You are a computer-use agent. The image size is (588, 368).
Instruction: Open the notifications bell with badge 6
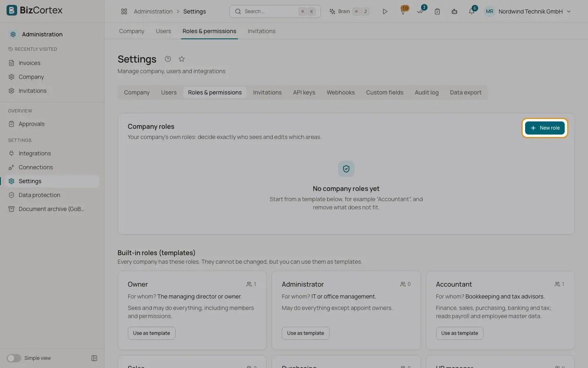coord(472,11)
